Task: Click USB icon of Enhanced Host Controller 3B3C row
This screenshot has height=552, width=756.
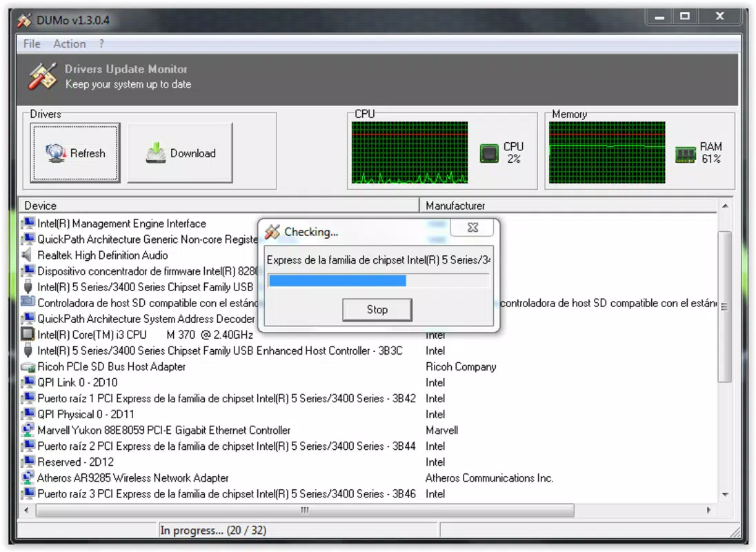Action: tap(28, 351)
